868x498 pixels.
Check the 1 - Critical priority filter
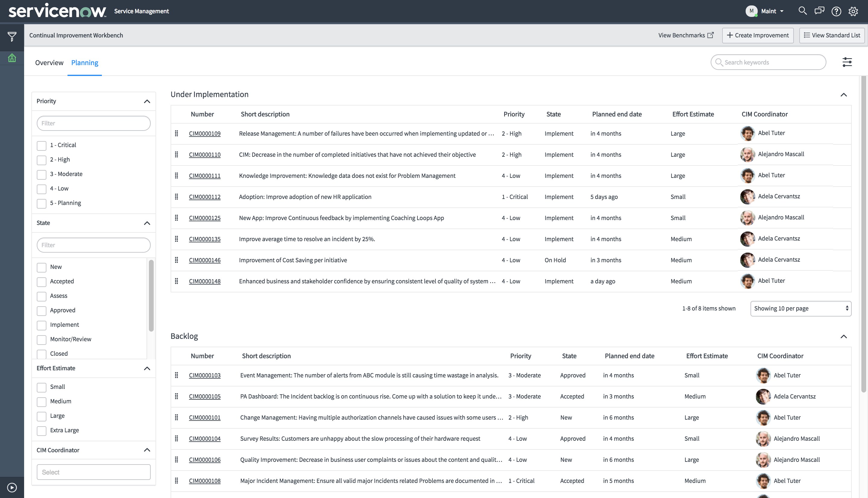pyautogui.click(x=41, y=145)
